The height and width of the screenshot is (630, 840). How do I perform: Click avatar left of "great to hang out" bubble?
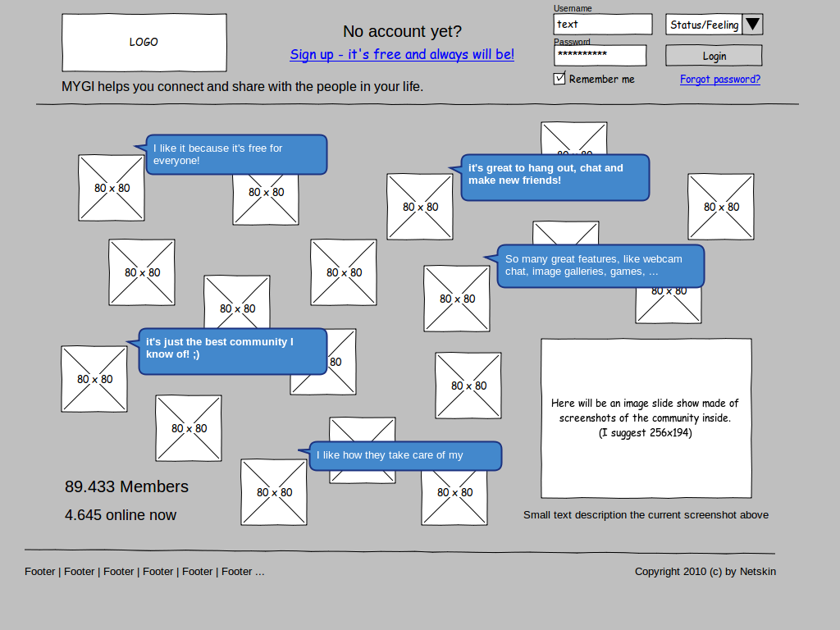click(420, 207)
